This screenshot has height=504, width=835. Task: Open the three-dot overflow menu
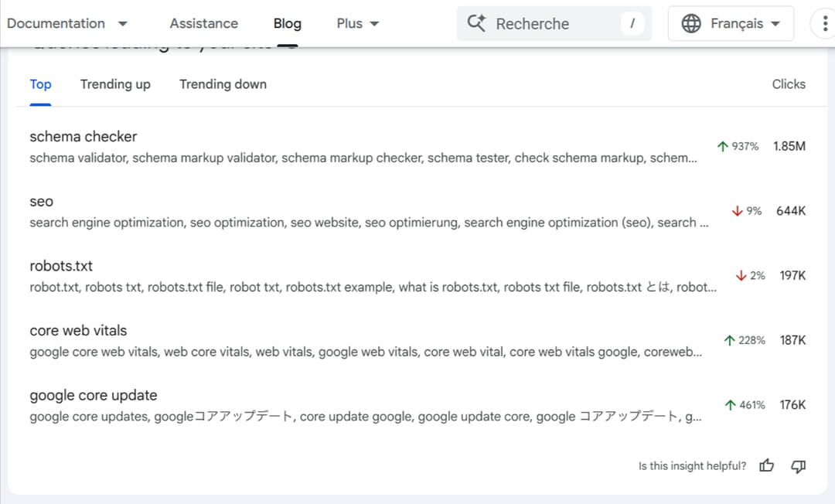pos(823,23)
